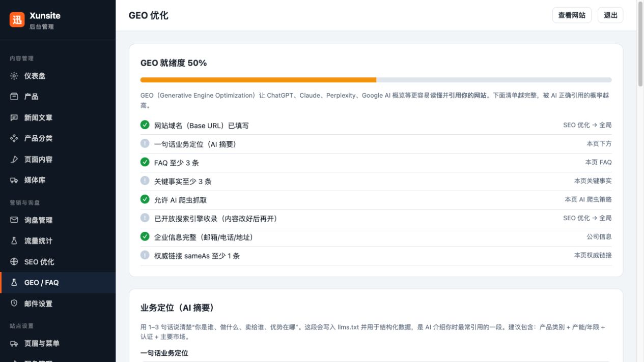The height and width of the screenshot is (362, 644).
Task: Follow the 本页关键事实 link
Action: click(x=593, y=180)
